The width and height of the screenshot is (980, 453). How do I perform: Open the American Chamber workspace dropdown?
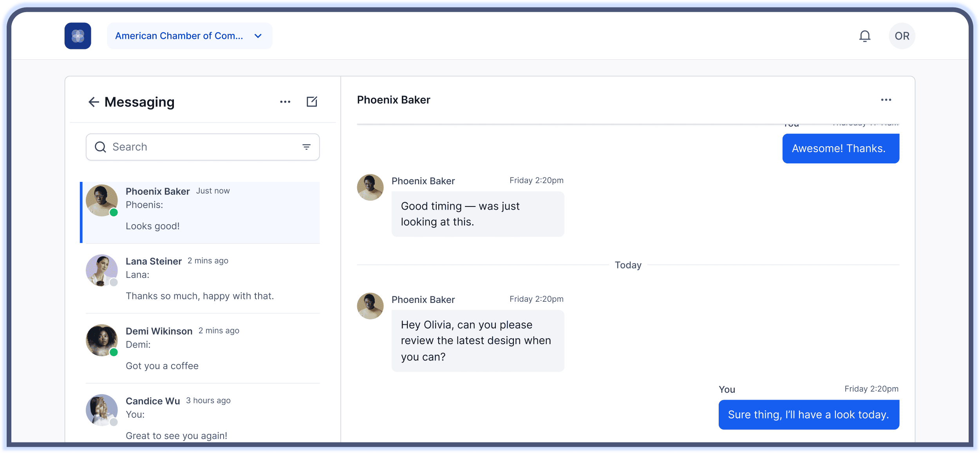(189, 36)
